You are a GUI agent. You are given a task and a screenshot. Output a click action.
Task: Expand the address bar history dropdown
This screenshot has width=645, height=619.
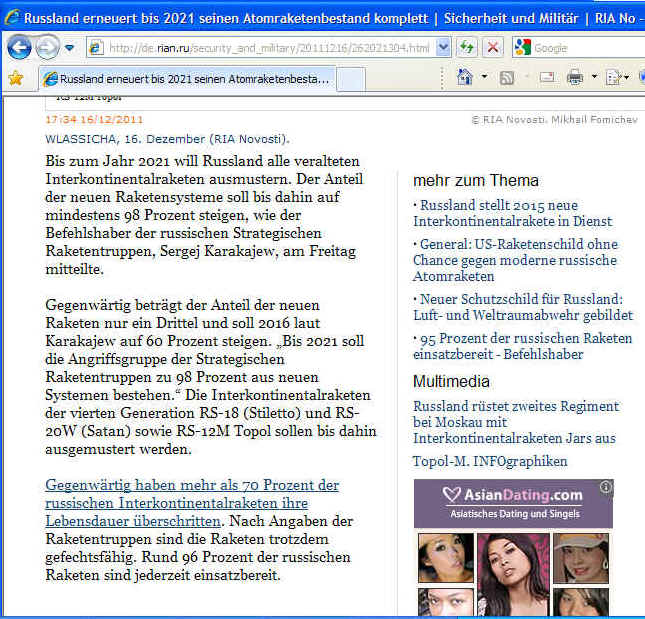(443, 48)
